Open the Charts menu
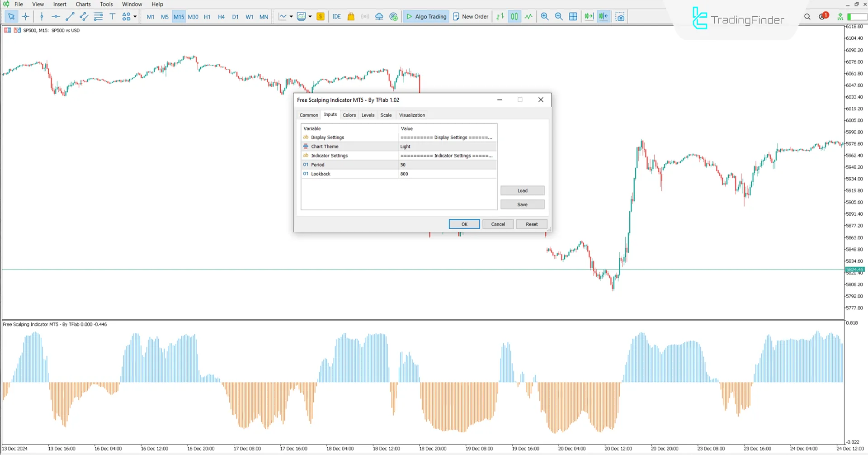This screenshot has height=455, width=868. click(x=83, y=4)
